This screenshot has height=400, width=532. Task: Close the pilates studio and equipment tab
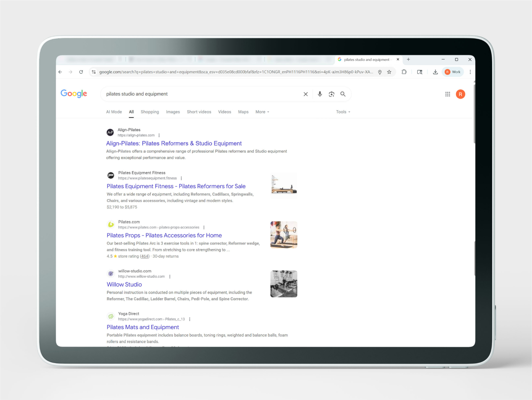[398, 59]
